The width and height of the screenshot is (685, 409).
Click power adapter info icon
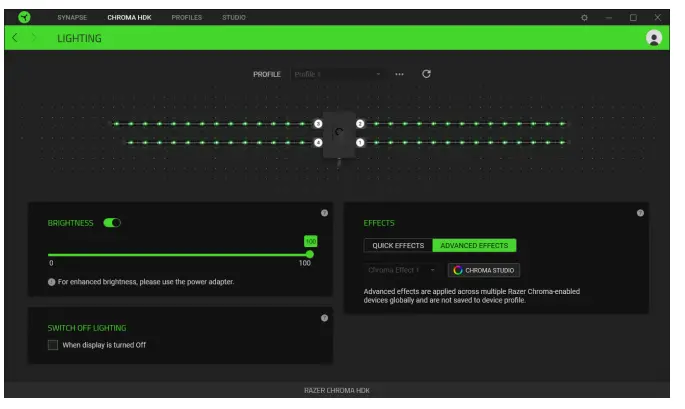click(52, 282)
